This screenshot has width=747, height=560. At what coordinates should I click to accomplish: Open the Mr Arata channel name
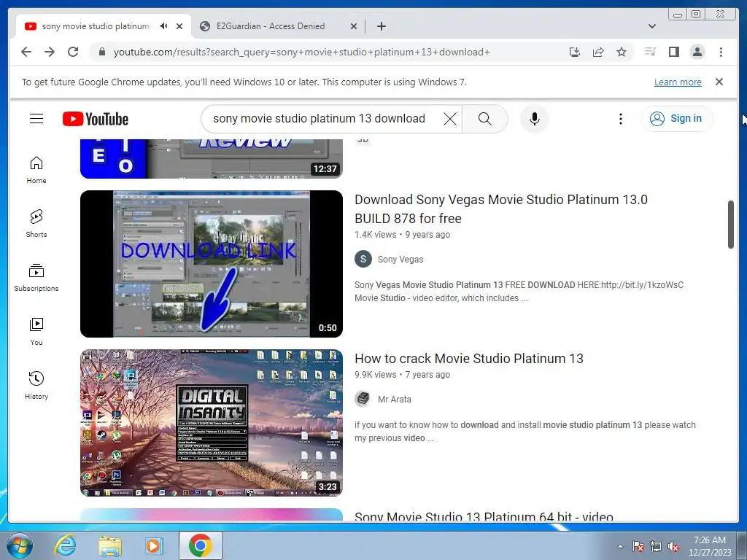(394, 399)
